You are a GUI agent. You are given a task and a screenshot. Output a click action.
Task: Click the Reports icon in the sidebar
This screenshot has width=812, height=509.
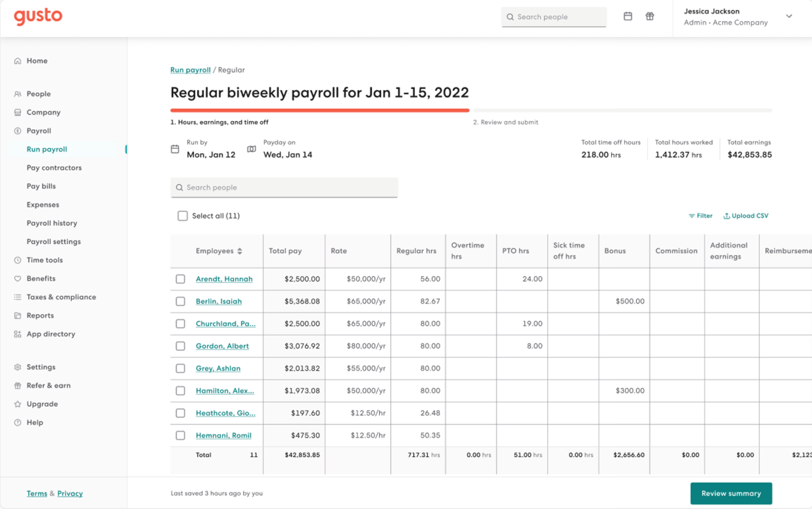(17, 315)
